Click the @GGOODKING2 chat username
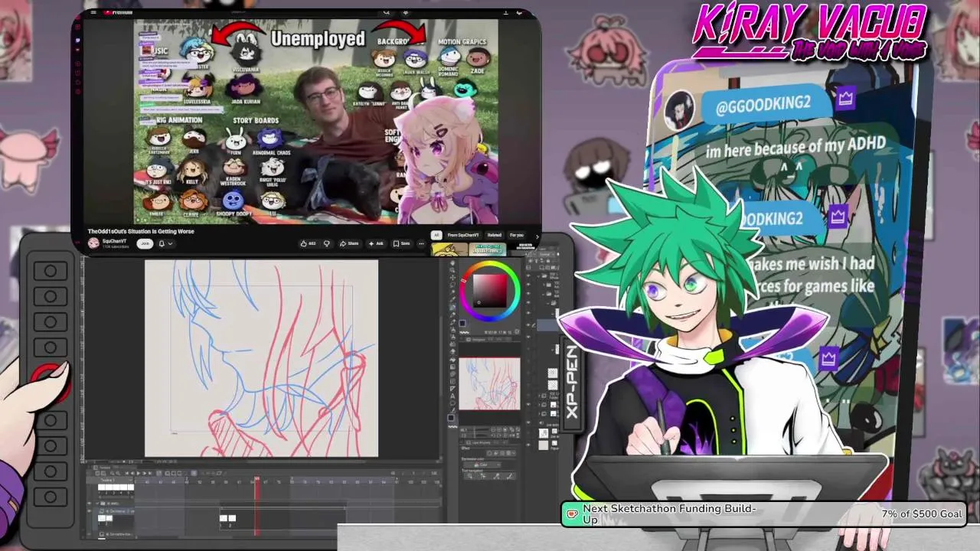This screenshot has height=551, width=980. 763,104
